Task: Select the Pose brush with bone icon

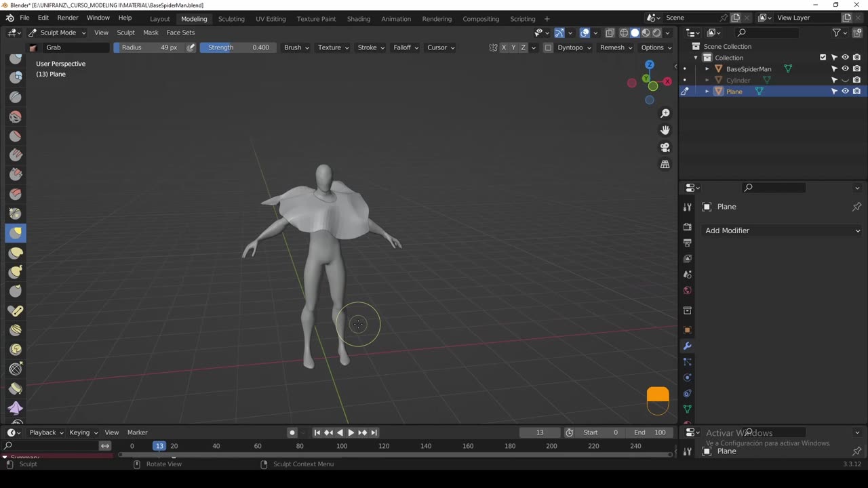Action: click(x=16, y=311)
